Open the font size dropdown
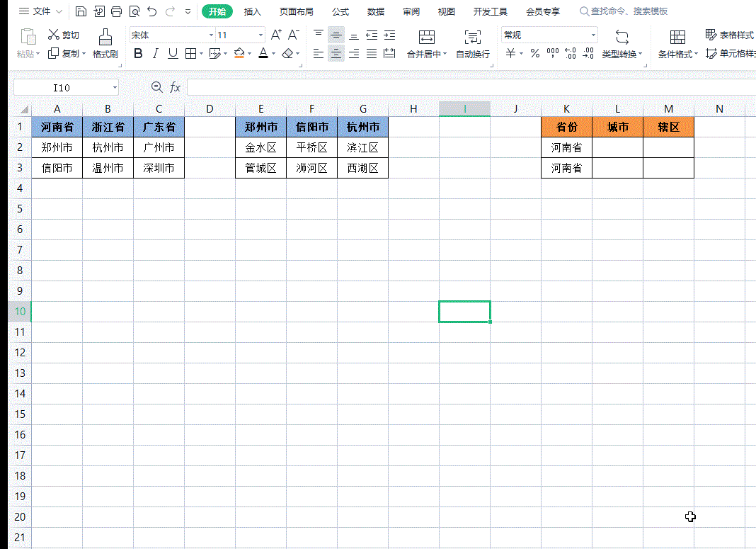The image size is (756, 549). [260, 35]
